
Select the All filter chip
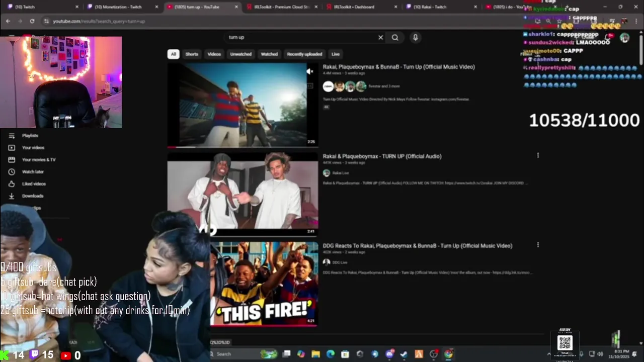(x=173, y=54)
